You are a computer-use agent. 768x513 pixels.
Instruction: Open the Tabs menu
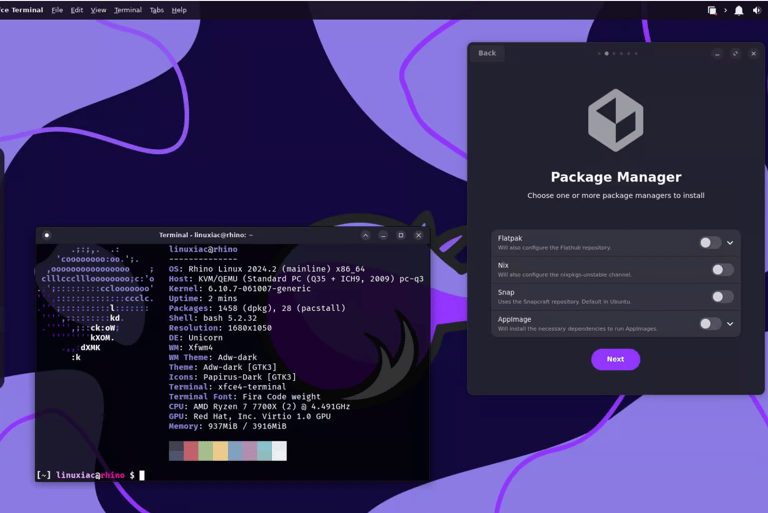[157, 10]
